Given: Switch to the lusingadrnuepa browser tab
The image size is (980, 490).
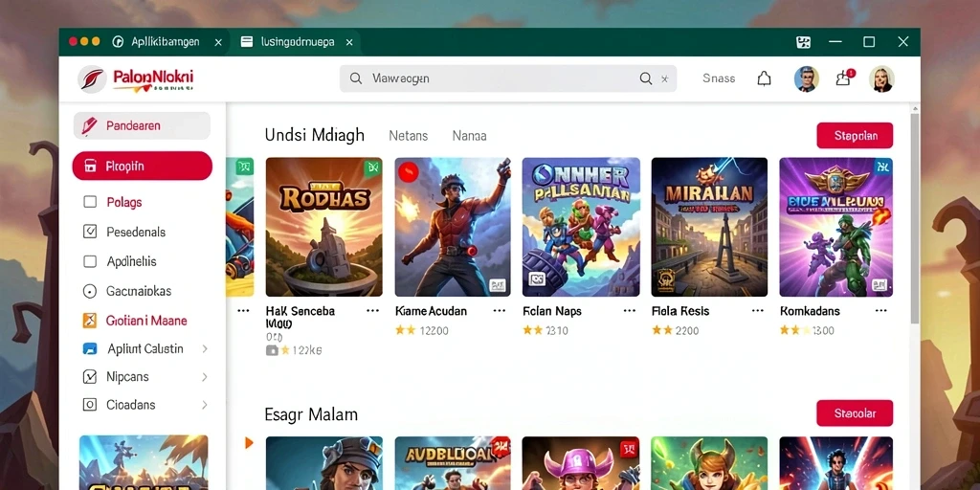Looking at the screenshot, I should [x=296, y=42].
